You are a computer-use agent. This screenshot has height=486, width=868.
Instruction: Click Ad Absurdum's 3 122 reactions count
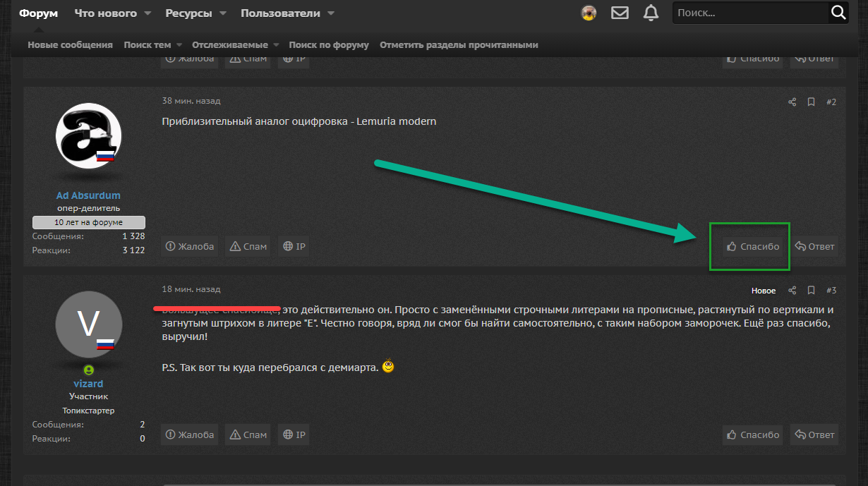point(133,250)
